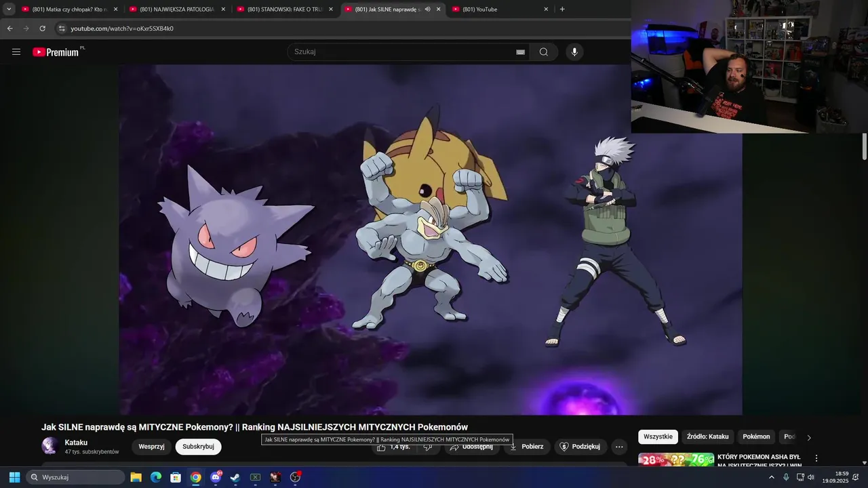Screen dimensions: 868x488
Task: Start voice search with microphone icon
Action: click(574, 52)
